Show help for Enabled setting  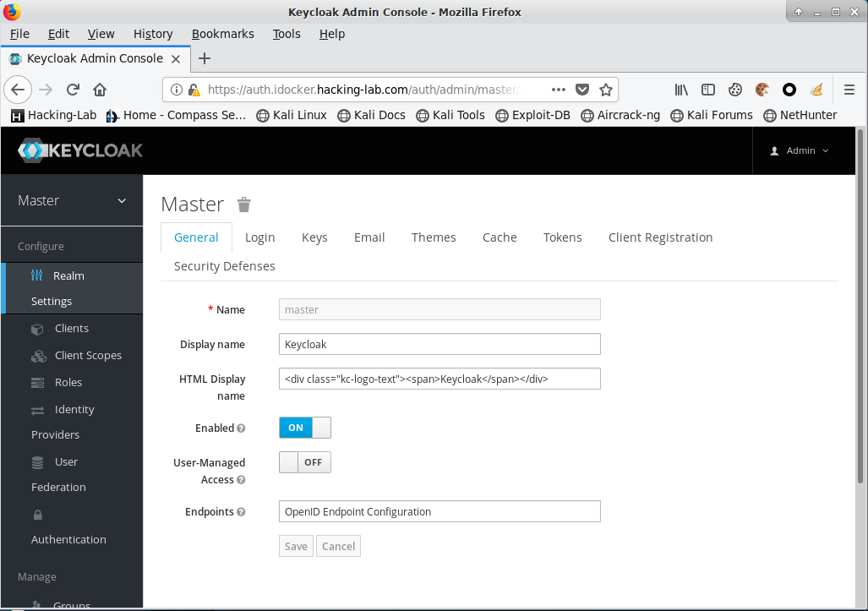pyautogui.click(x=241, y=428)
